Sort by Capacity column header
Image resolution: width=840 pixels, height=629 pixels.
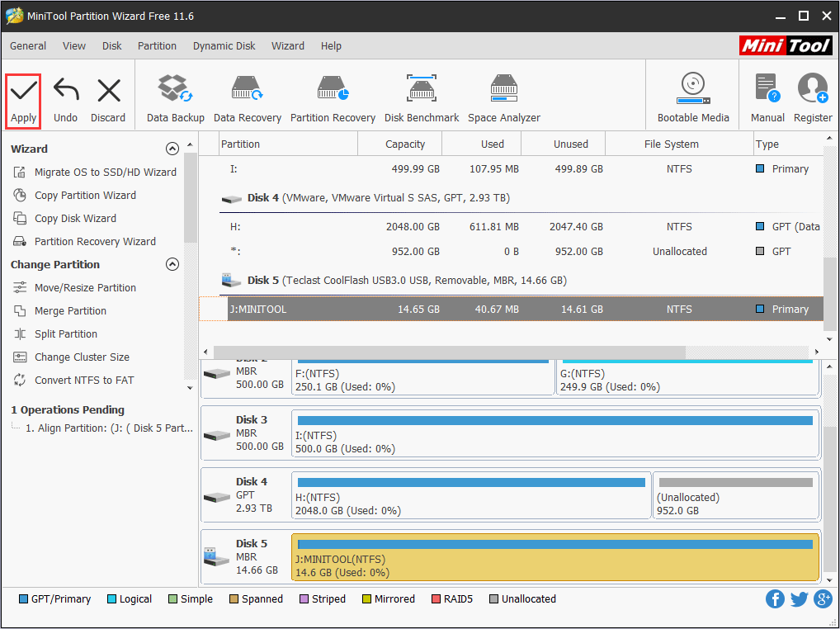pyautogui.click(x=399, y=144)
